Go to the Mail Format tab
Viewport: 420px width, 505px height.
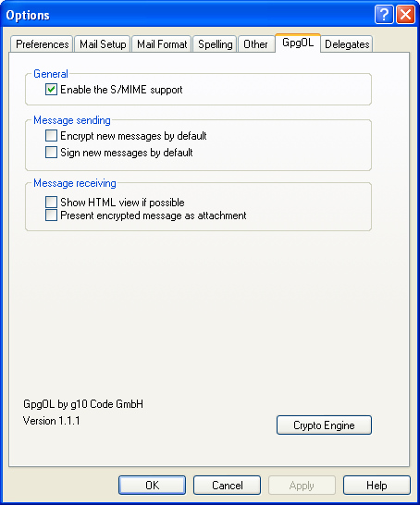pyautogui.click(x=162, y=43)
